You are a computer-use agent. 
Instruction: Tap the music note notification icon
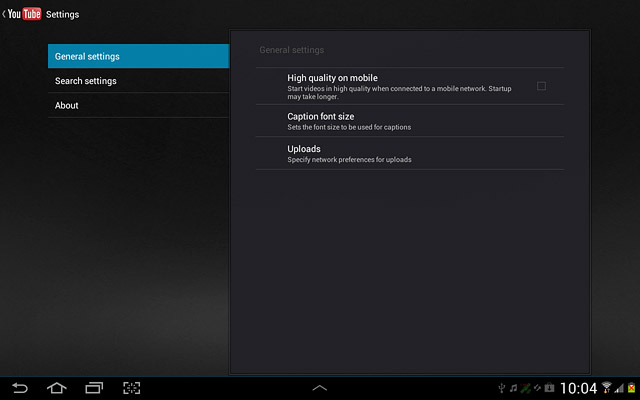point(513,388)
